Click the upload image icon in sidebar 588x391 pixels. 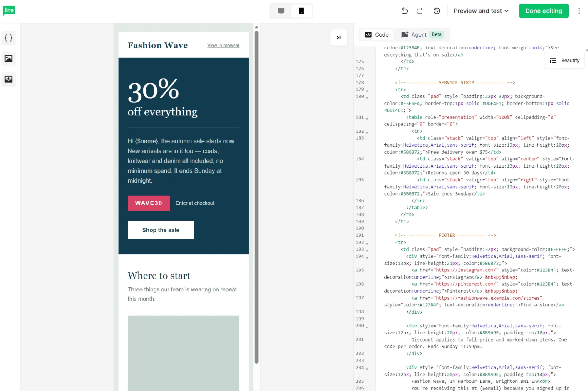[9, 79]
